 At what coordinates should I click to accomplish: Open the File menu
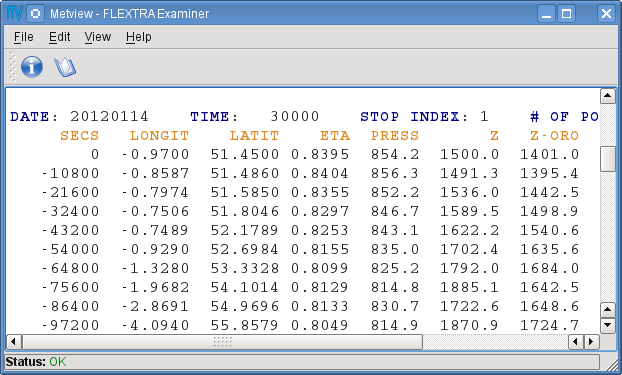point(23,37)
